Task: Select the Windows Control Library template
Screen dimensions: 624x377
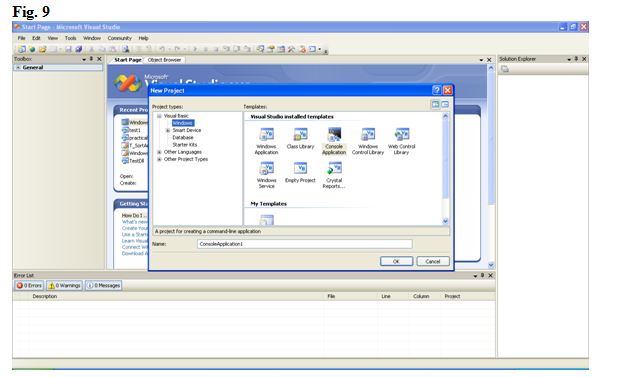Action: [368, 141]
